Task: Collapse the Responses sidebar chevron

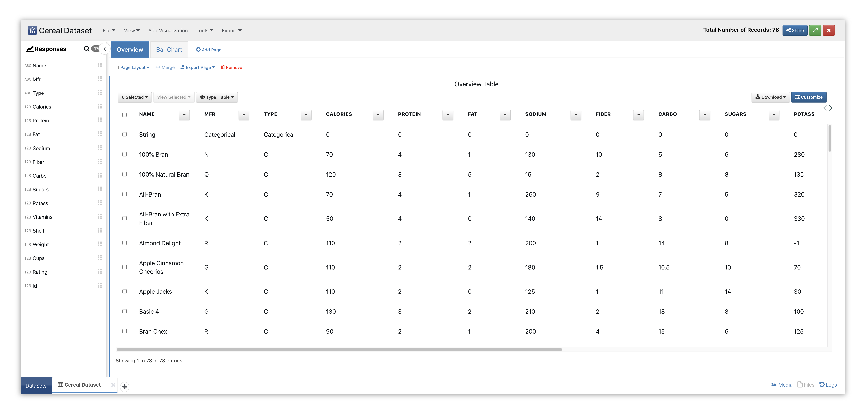Action: coord(105,49)
